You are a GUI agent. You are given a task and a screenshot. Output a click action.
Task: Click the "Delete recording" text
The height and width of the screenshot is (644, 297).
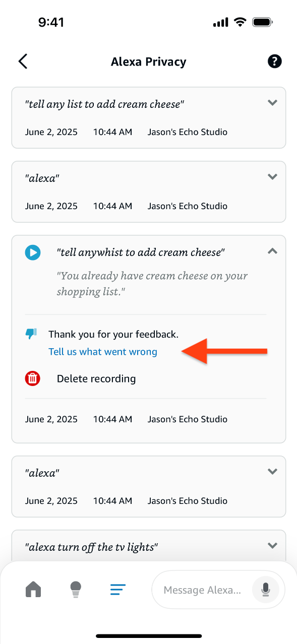tap(96, 378)
